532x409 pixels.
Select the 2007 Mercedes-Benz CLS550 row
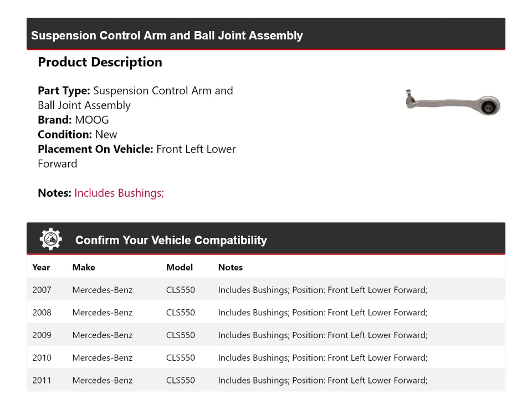265,290
